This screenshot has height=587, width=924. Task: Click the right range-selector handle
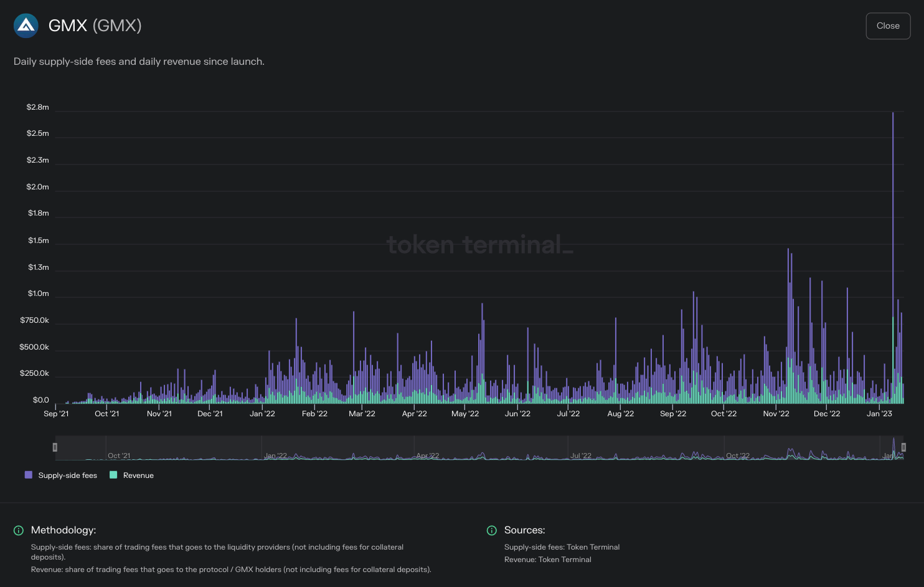[x=903, y=447]
